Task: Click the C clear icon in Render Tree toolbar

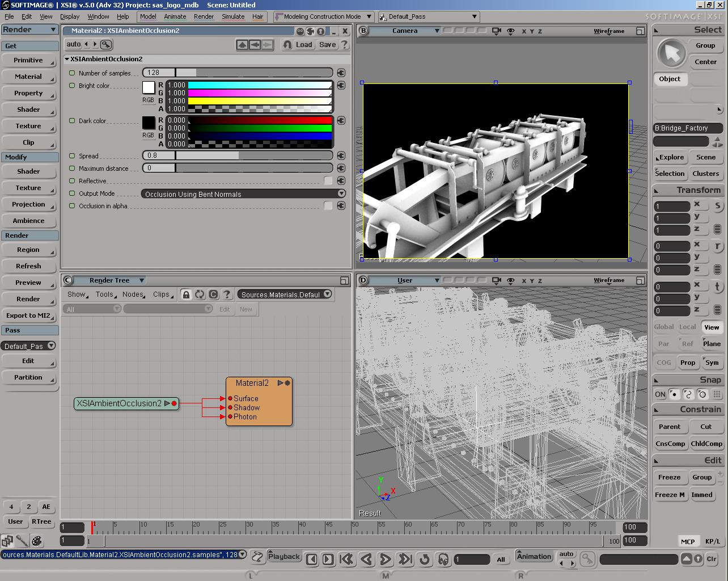Action: tap(213, 294)
